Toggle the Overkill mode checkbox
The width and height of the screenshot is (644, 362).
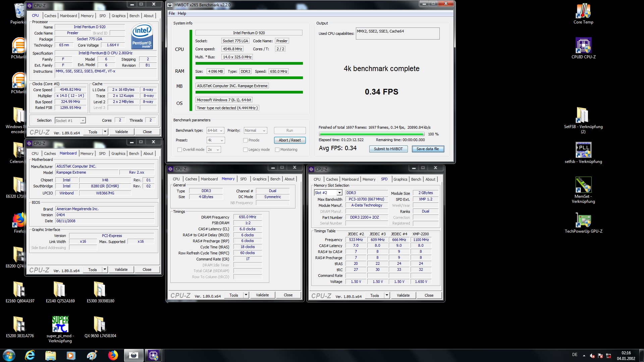click(179, 150)
